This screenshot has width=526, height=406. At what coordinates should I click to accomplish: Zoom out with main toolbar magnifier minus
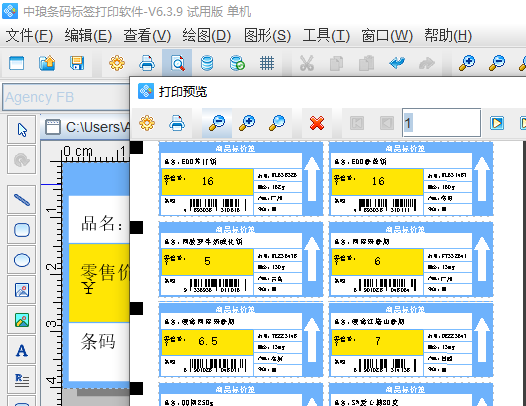click(x=496, y=63)
